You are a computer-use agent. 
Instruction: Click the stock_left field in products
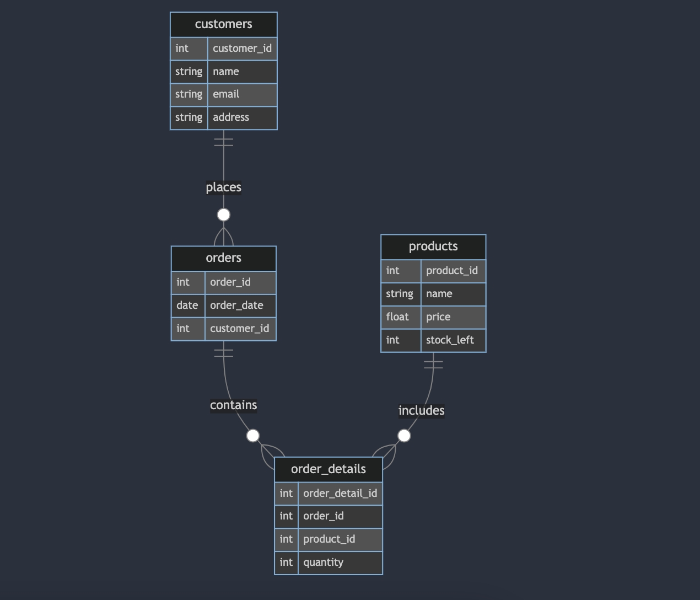450,340
